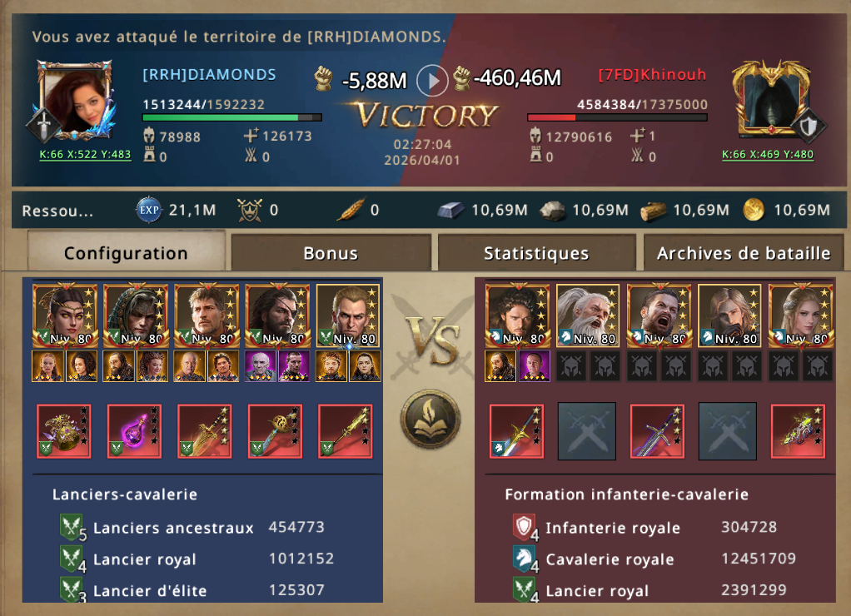Open Archives de bataille tab
This screenshot has height=616, width=851.
point(743,253)
